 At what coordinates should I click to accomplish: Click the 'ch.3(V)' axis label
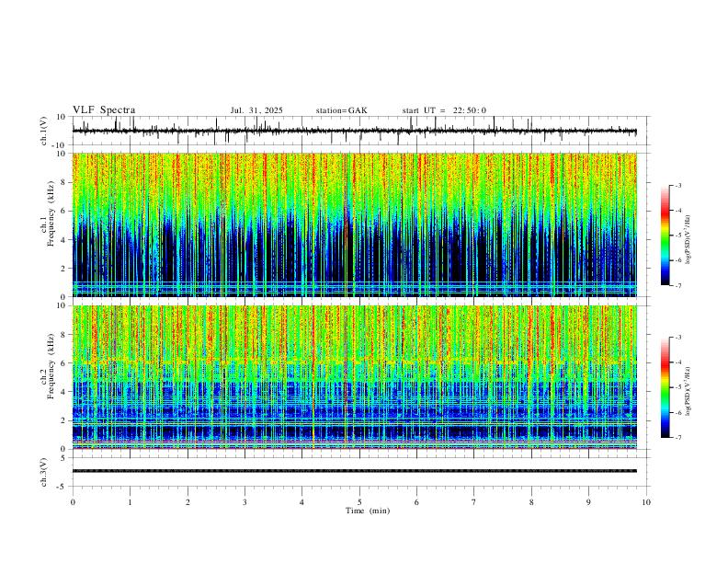pyautogui.click(x=44, y=473)
